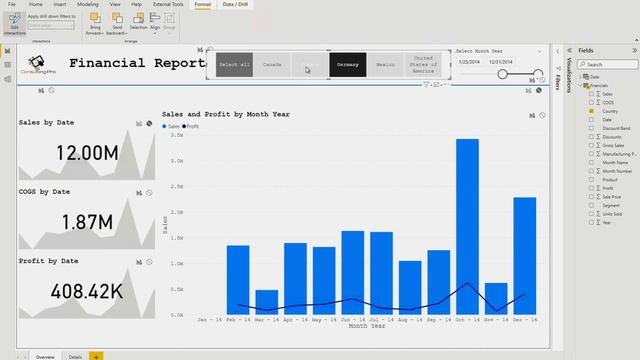The width and height of the screenshot is (640, 360).
Task: Expand the Date table in Fields
Action: (x=580, y=77)
